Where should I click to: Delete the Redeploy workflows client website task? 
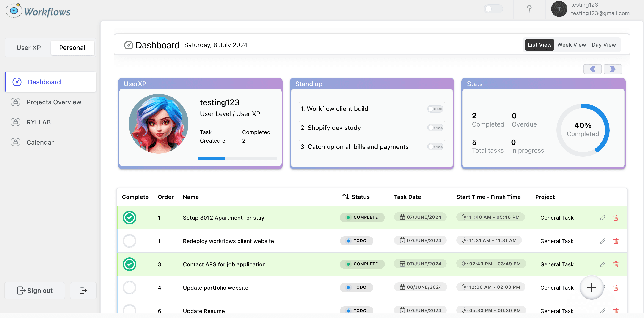616,241
